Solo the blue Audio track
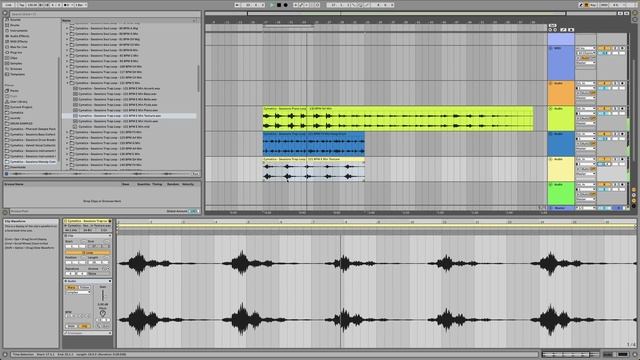The width and height of the screenshot is (640, 360). (615, 134)
